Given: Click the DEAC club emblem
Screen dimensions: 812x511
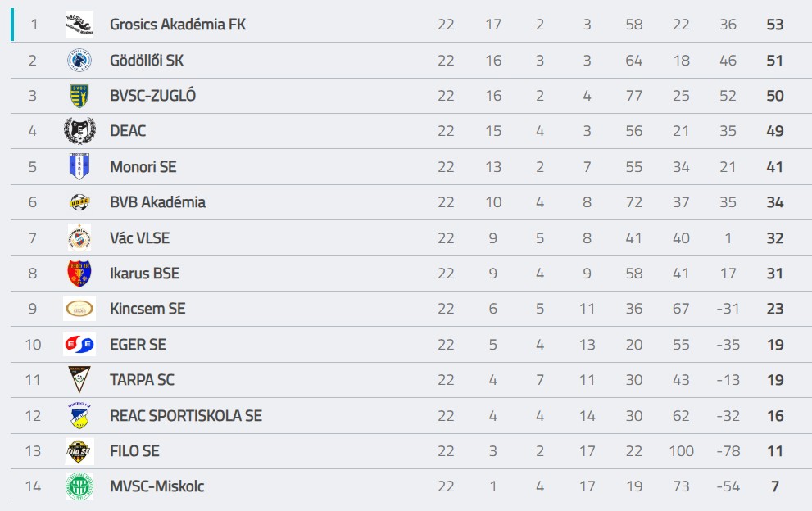Looking at the screenshot, I should pyautogui.click(x=79, y=131).
